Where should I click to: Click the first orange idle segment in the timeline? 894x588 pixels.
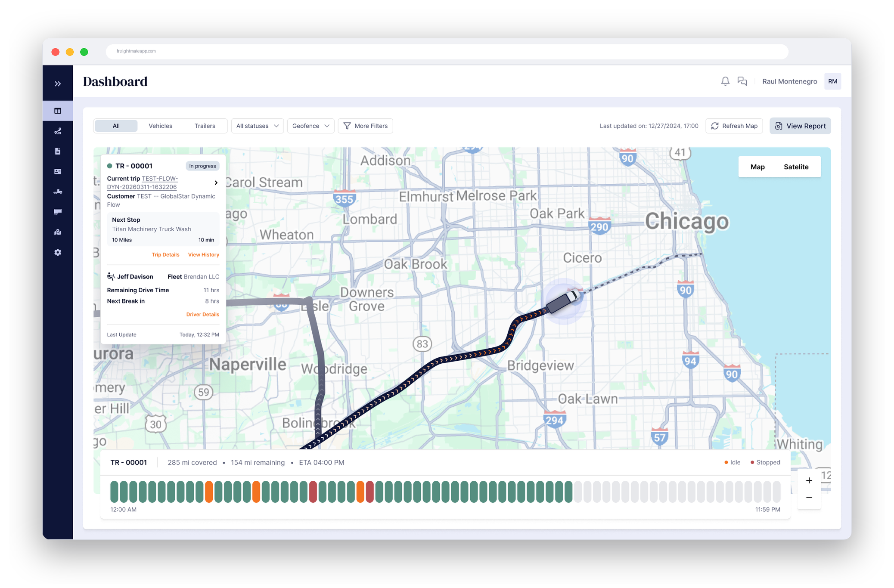click(x=209, y=492)
